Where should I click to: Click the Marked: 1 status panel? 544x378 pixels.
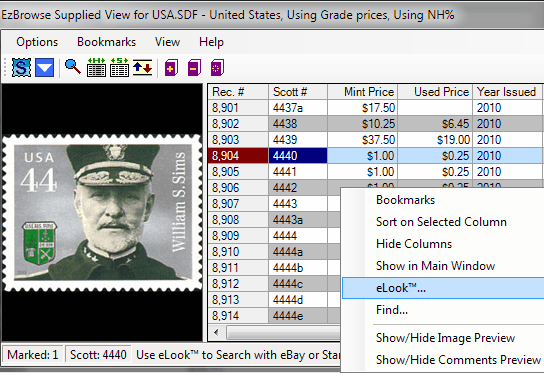pos(33,355)
